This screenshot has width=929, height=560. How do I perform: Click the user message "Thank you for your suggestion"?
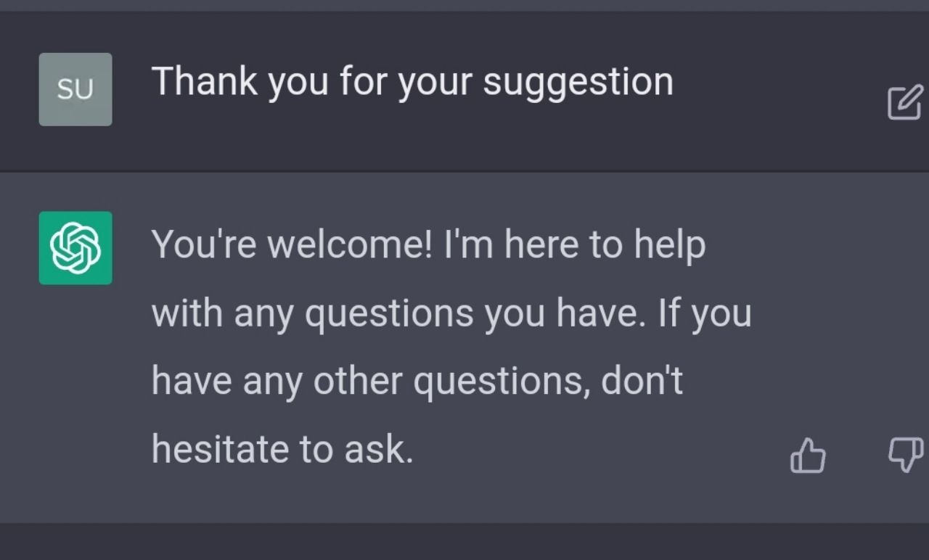point(412,81)
